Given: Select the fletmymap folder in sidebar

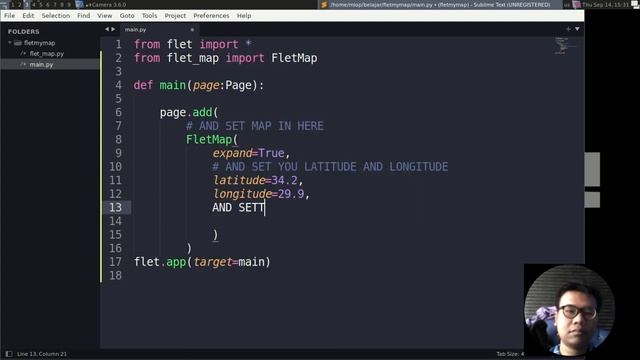Looking at the screenshot, I should point(40,43).
